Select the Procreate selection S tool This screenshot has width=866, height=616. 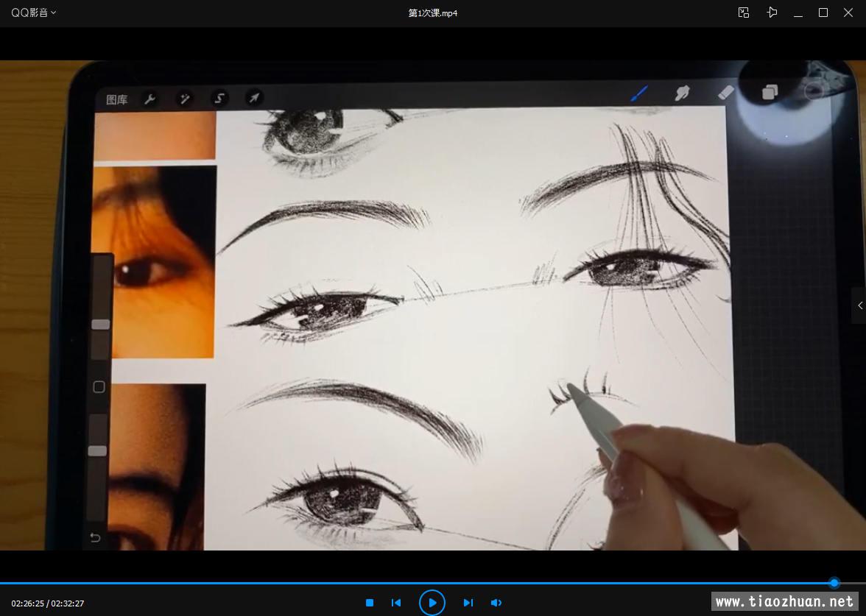219,99
